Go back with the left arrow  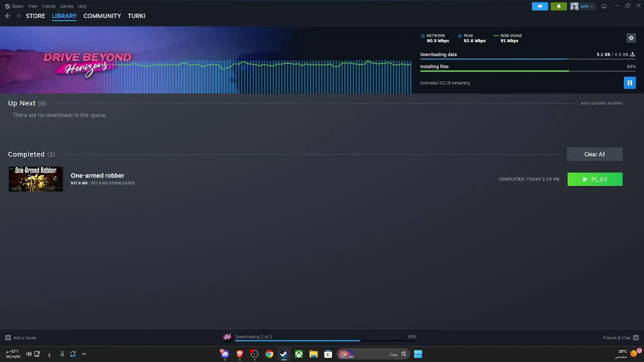8,16
